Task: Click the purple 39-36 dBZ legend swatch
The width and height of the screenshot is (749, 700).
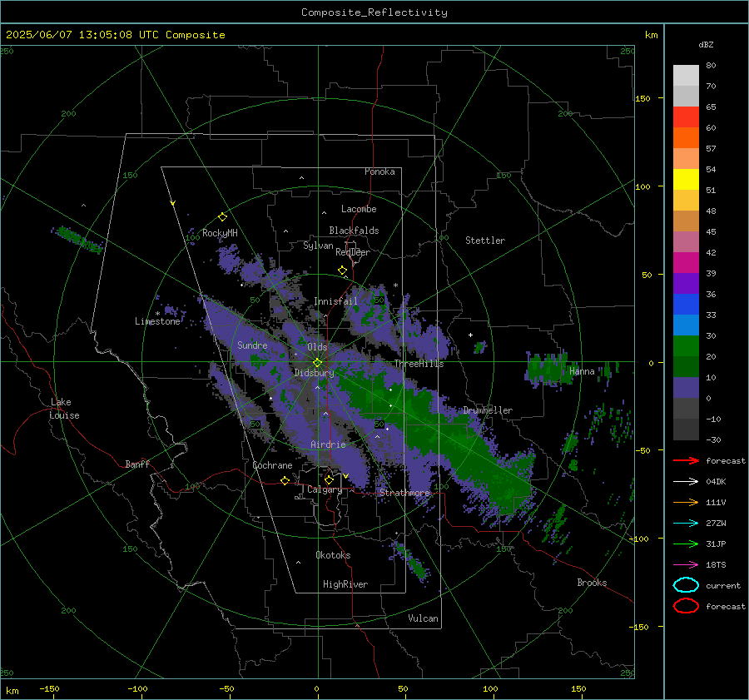Action: pyautogui.click(x=686, y=283)
